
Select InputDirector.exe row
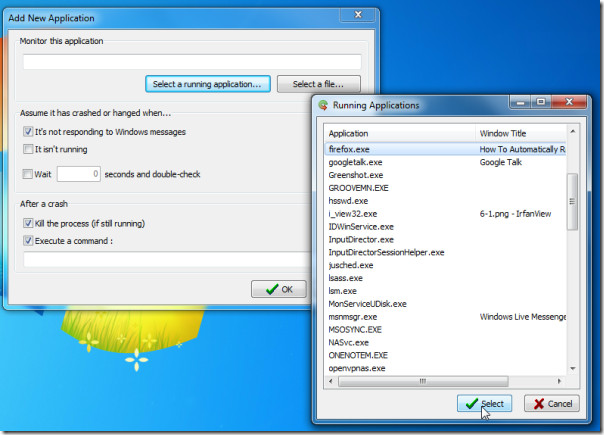point(445,240)
